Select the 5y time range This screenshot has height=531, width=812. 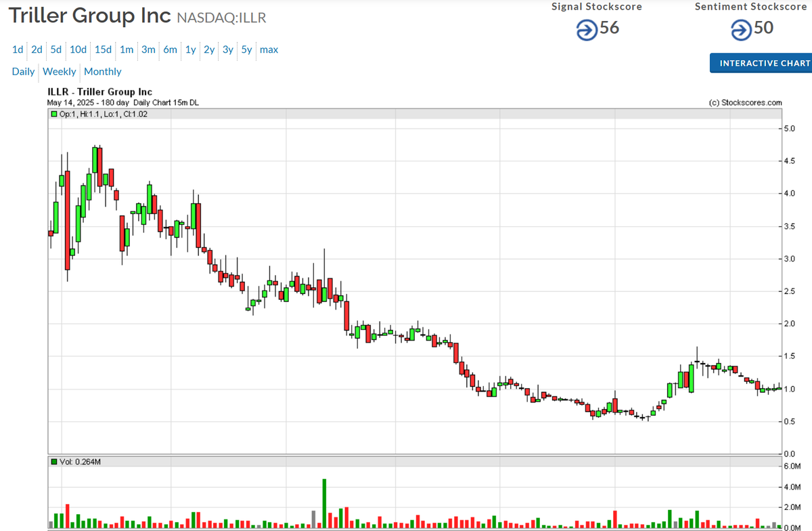(246, 49)
